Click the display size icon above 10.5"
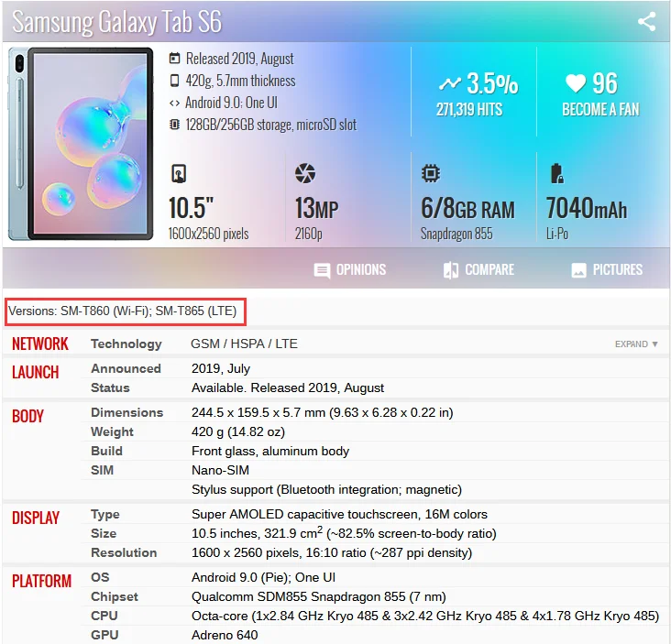The image size is (671, 644). point(179,174)
